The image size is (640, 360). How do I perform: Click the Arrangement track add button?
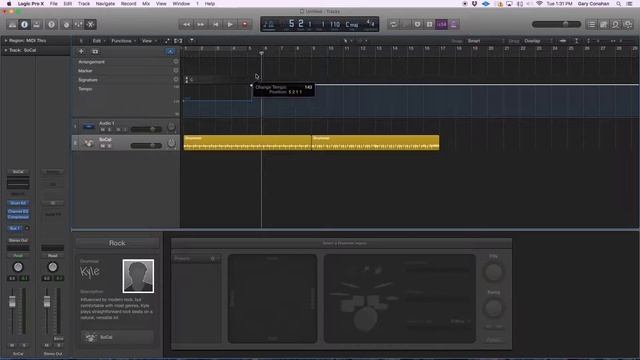point(176,62)
